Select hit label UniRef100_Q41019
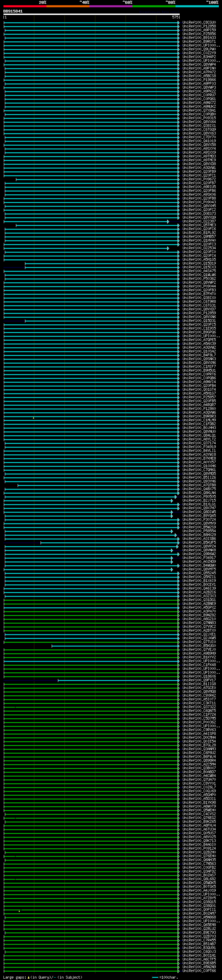This screenshot has width=222, height=980. coord(199,141)
